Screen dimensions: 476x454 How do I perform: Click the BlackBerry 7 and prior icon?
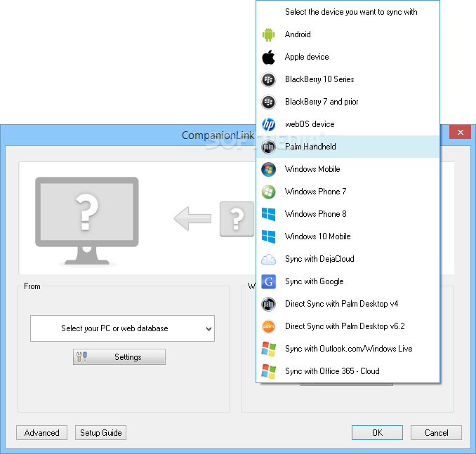tap(268, 102)
